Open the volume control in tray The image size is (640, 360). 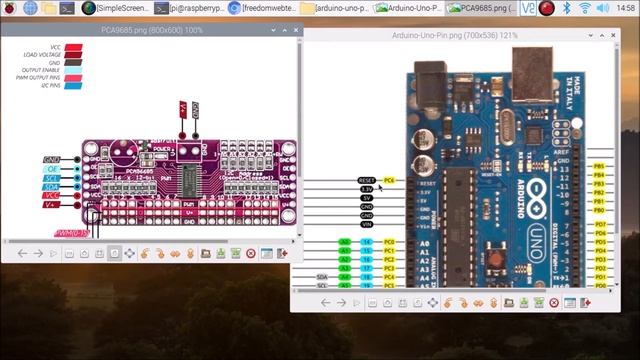point(603,8)
